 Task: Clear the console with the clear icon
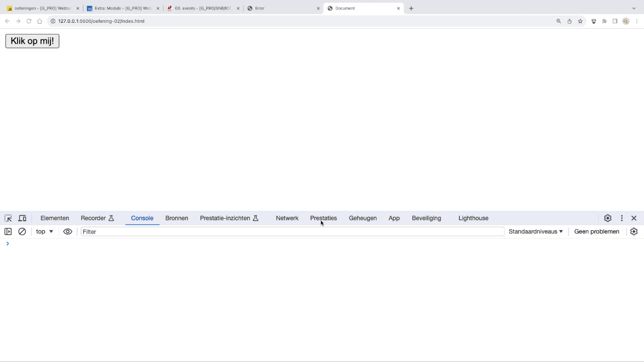(22, 231)
